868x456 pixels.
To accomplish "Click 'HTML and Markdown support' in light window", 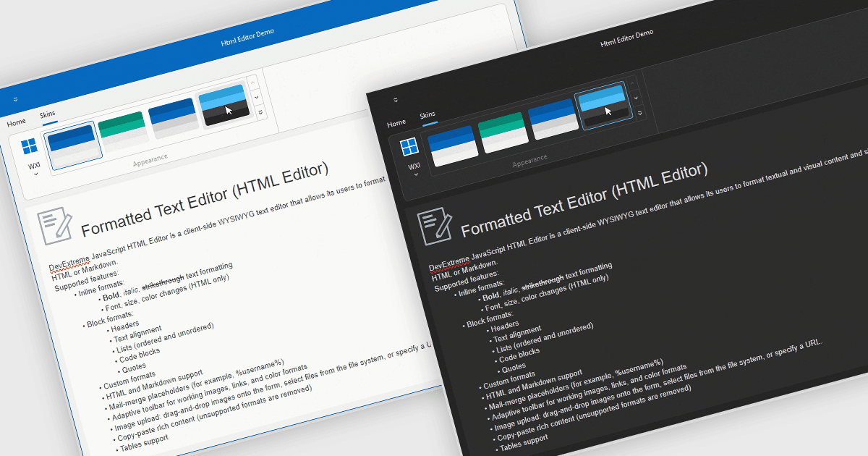I will [x=151, y=384].
